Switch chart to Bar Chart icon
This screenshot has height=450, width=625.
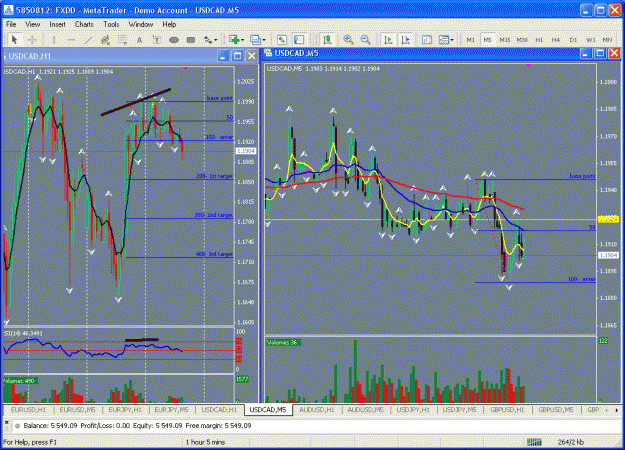327,40
